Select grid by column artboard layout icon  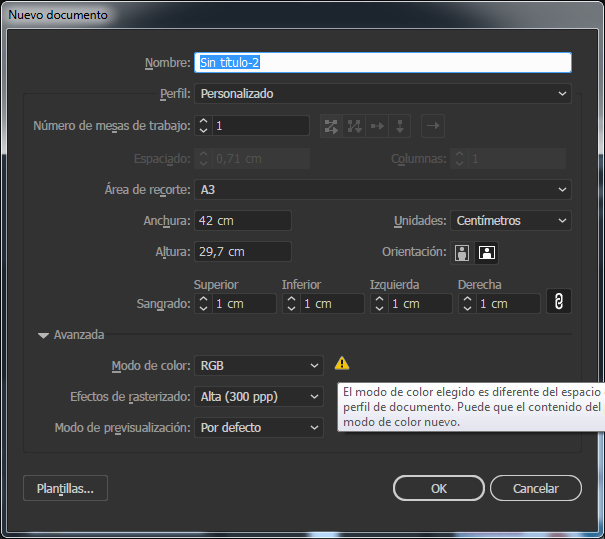[354, 126]
